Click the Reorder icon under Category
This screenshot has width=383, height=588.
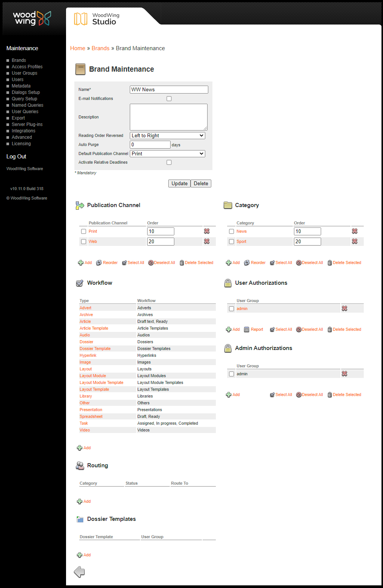coord(247,263)
